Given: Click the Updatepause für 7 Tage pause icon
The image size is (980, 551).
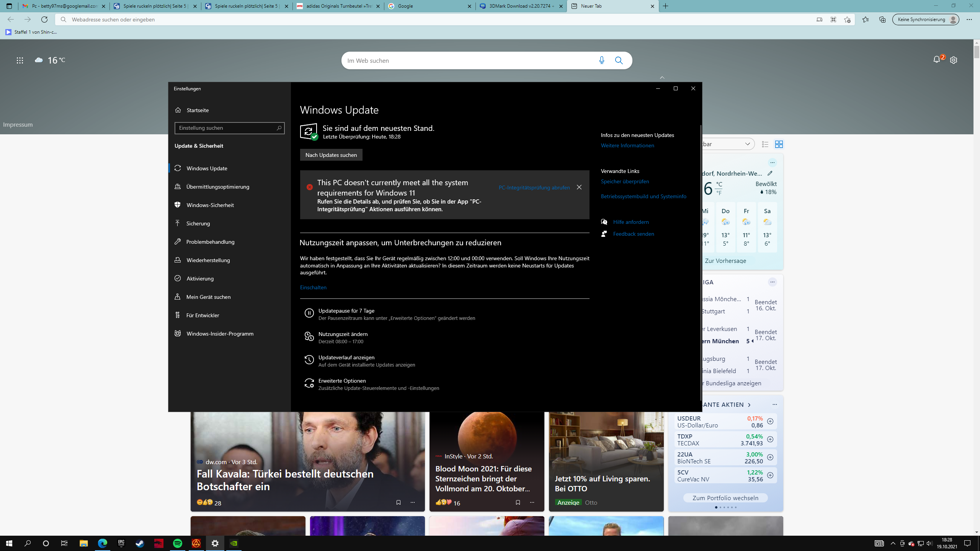Looking at the screenshot, I should pyautogui.click(x=309, y=313).
